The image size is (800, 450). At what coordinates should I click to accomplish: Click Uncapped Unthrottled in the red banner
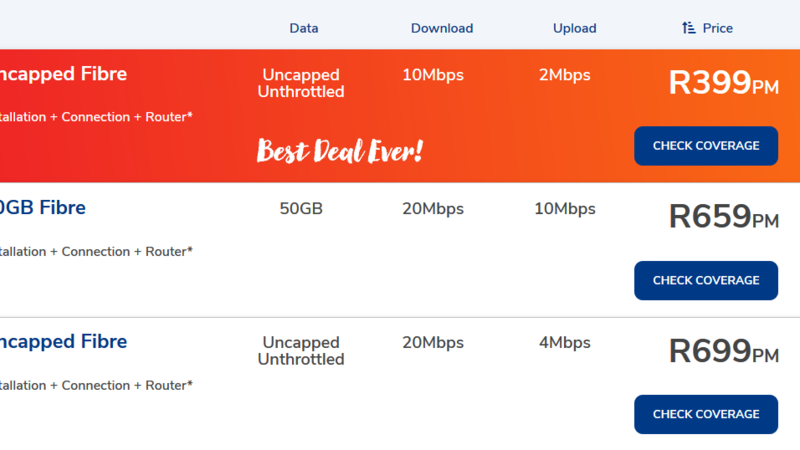coord(301,83)
